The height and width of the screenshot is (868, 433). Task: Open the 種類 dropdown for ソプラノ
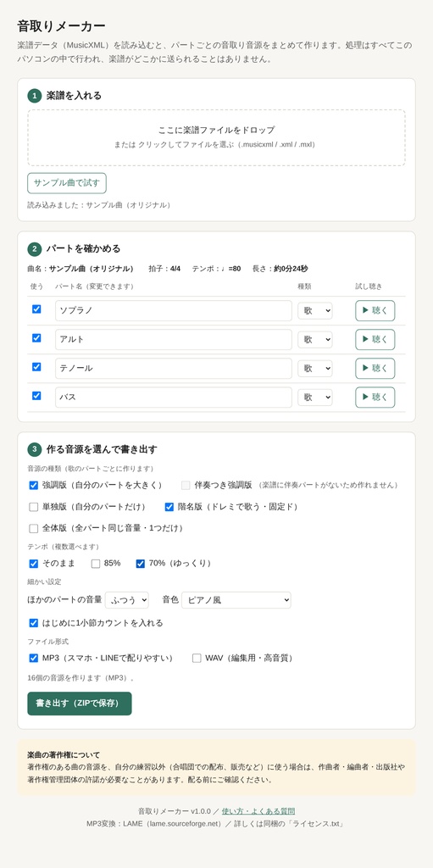tap(315, 311)
